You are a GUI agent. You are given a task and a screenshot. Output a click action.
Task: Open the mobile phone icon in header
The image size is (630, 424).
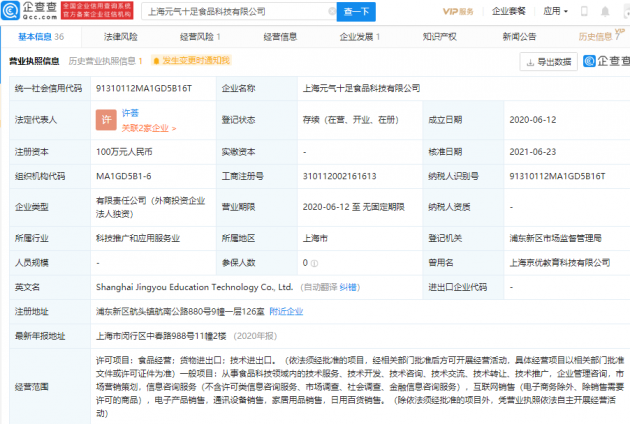(x=584, y=11)
